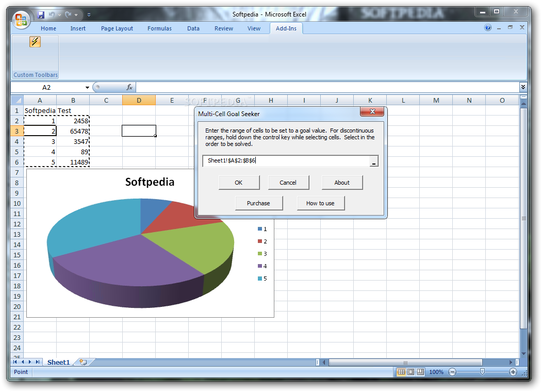Click the zoom slider handle
Image resolution: width=542 pixels, height=392 pixels.
[482, 372]
